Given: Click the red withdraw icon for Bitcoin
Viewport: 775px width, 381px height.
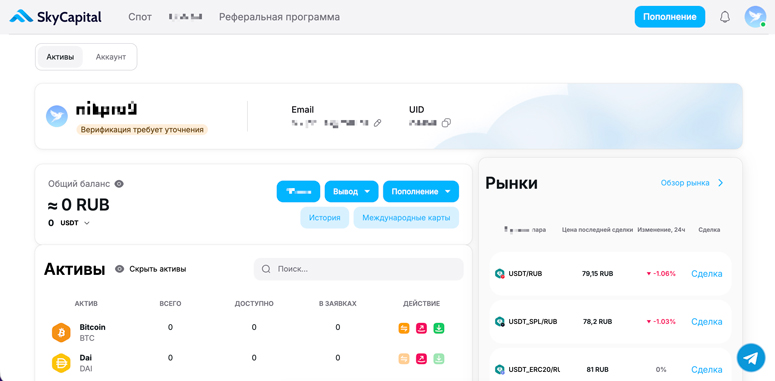Looking at the screenshot, I should 421,328.
